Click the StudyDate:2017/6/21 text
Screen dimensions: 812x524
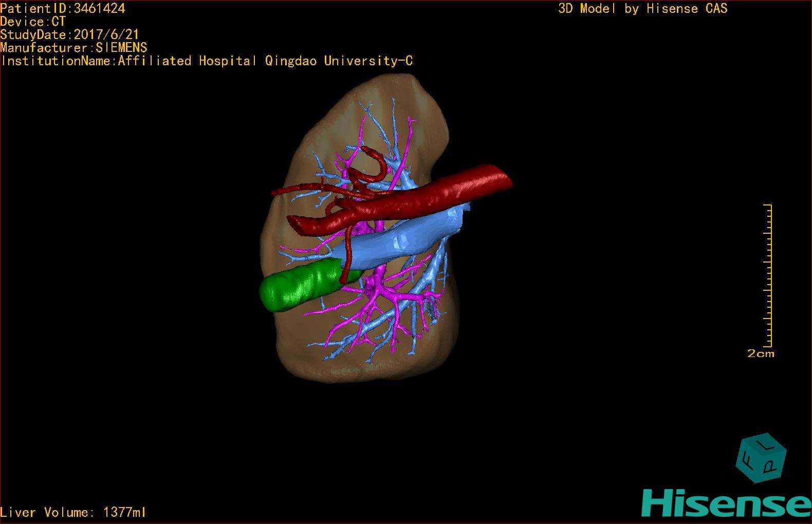click(69, 34)
